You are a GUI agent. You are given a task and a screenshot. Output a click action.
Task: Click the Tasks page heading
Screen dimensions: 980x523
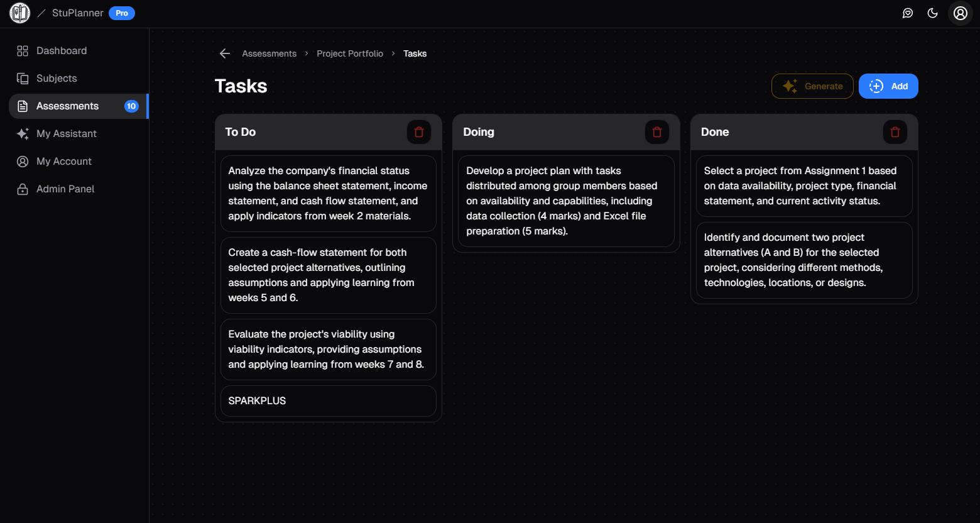click(x=241, y=86)
